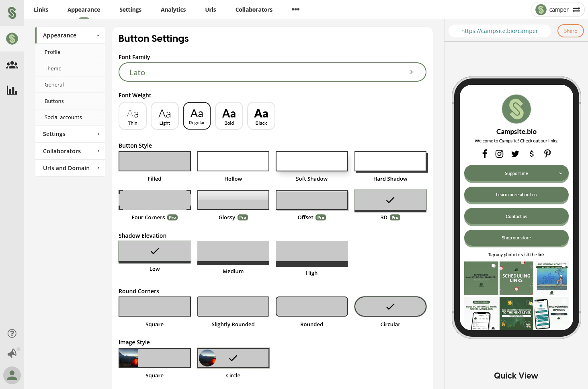Click the Share button next to the profile URL
The image size is (588, 389).
570,31
